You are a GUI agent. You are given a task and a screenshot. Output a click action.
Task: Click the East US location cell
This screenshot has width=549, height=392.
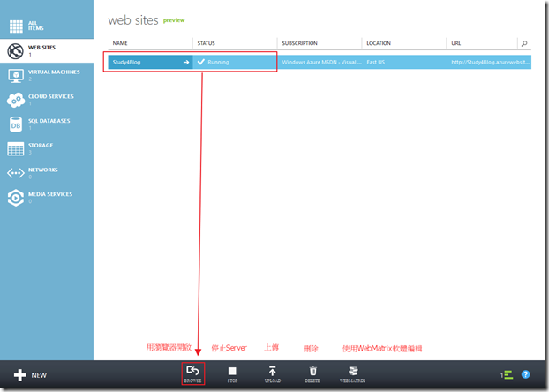(376, 63)
